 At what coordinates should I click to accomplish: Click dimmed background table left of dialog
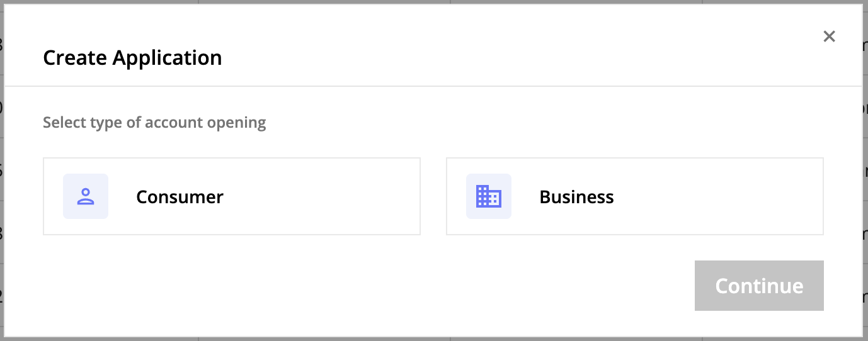coord(2,170)
